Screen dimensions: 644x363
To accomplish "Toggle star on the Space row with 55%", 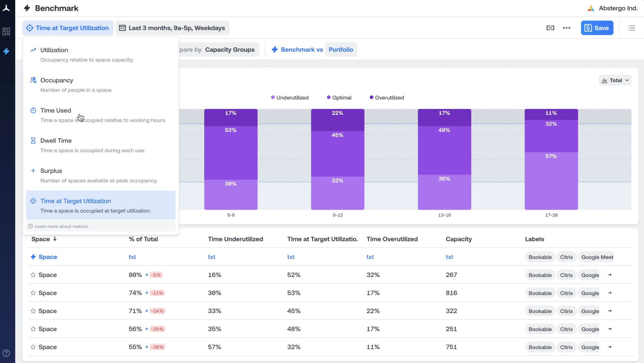I will 33,347.
